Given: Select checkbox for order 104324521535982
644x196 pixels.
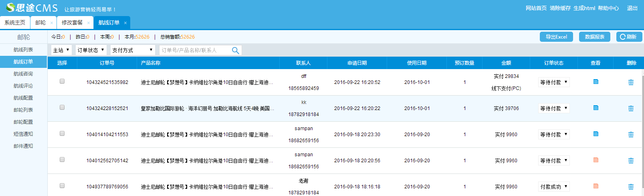Looking at the screenshot, I should (62, 81).
